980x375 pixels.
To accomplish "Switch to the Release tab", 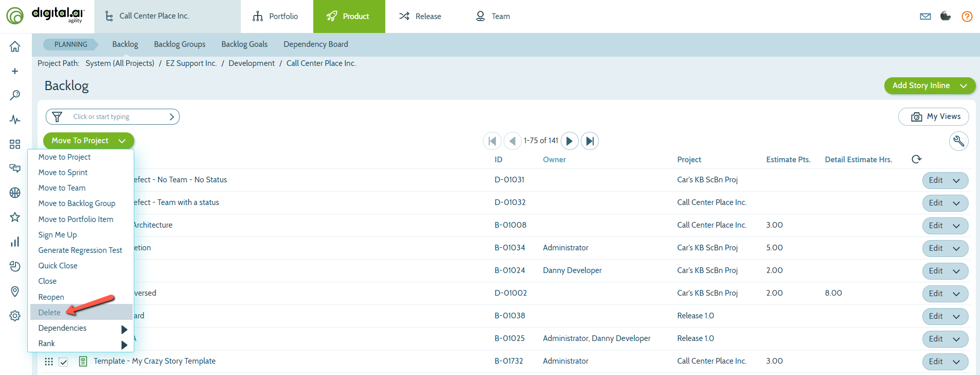I will [420, 16].
